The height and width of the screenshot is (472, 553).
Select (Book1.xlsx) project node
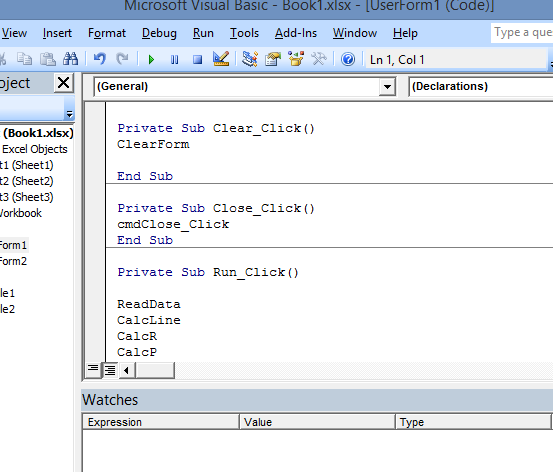38,133
